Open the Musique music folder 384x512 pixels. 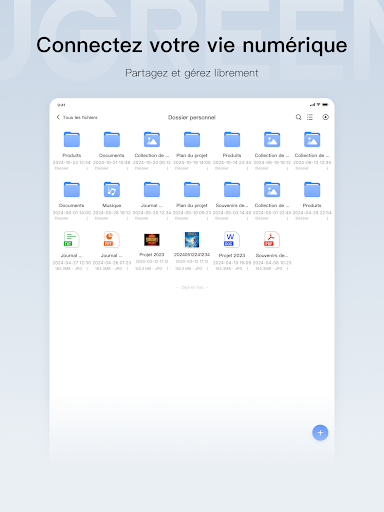(112, 190)
